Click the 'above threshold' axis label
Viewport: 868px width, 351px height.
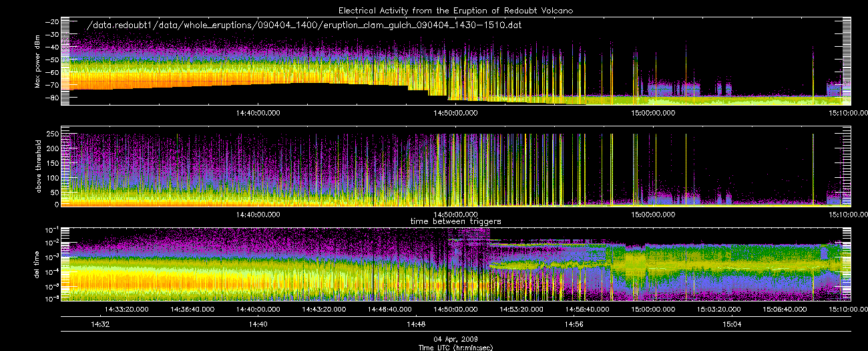coord(38,166)
